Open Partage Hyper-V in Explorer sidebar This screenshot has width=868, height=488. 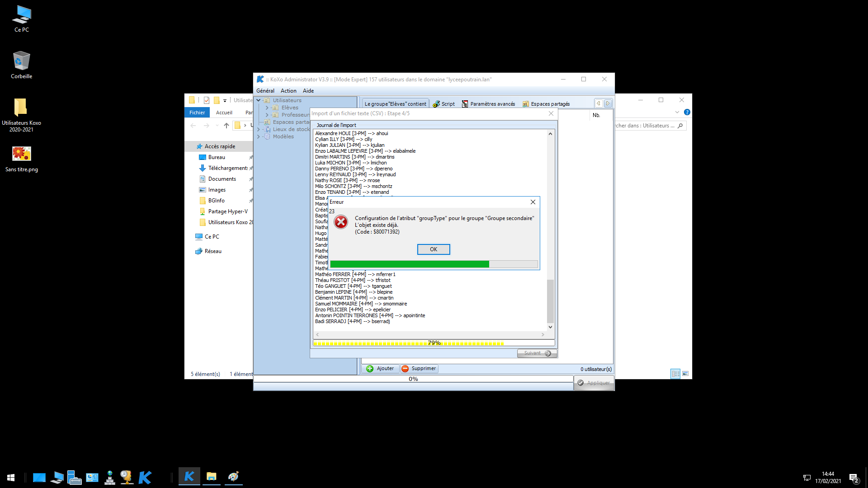pyautogui.click(x=228, y=211)
